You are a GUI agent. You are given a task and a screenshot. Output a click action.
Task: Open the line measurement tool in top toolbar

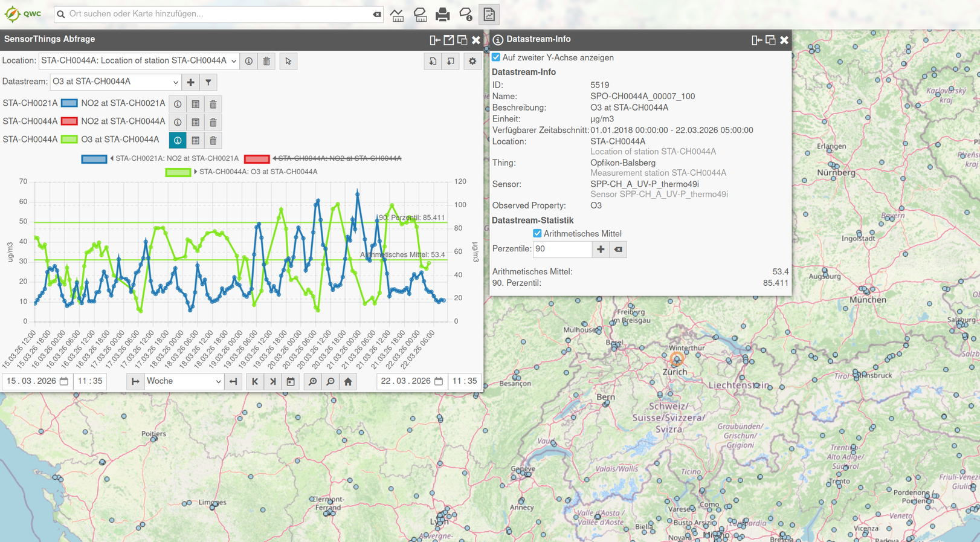[397, 15]
